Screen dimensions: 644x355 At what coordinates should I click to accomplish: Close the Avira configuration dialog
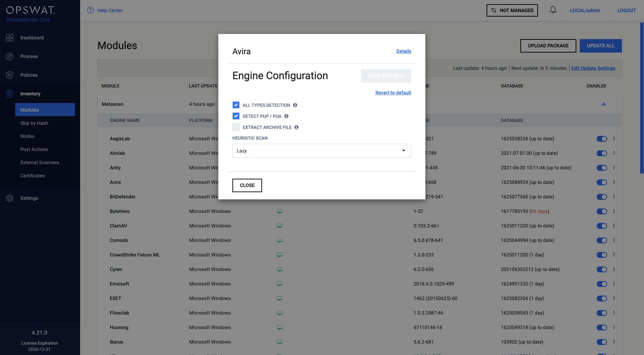tap(247, 185)
